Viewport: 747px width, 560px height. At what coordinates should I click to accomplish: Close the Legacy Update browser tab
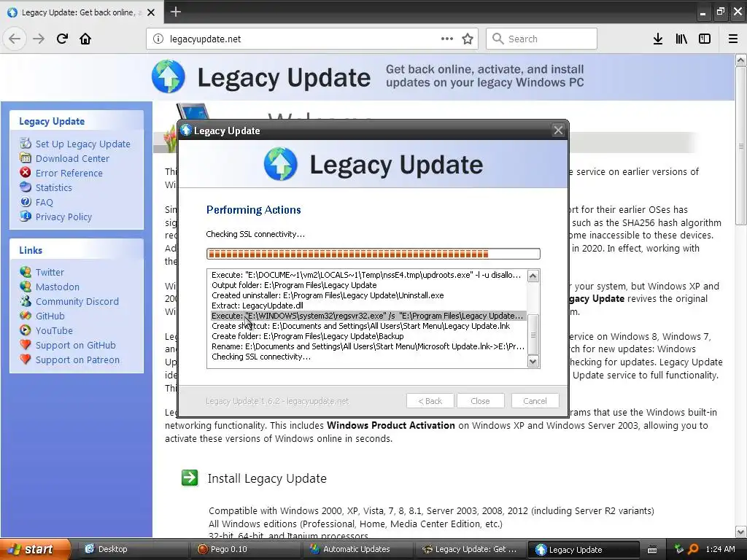tap(151, 12)
